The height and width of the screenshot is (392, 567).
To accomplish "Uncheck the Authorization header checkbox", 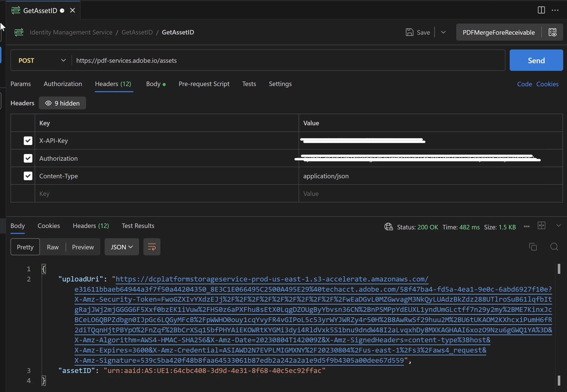I will (28, 158).
